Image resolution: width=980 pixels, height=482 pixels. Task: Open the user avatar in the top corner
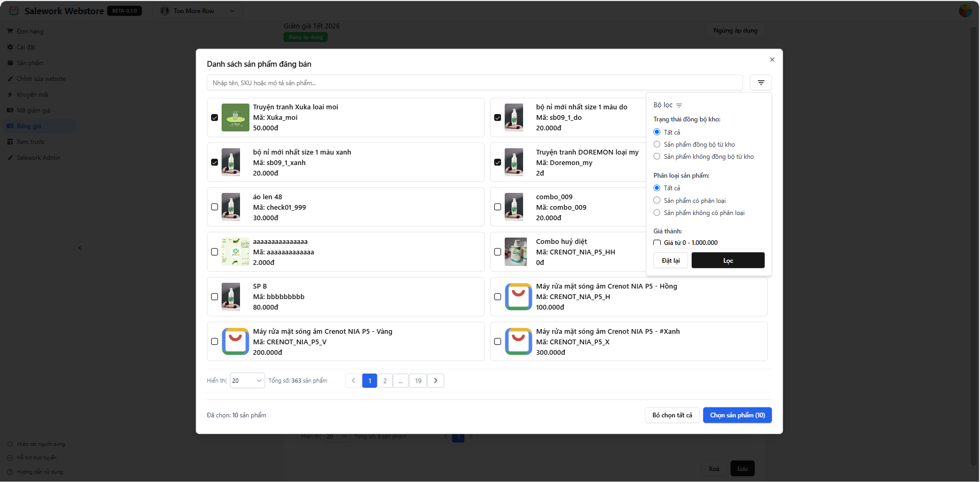point(965,11)
